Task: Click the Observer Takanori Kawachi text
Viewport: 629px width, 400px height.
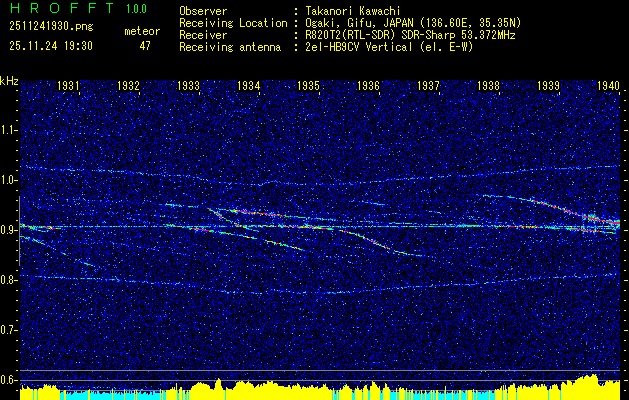Action: 290,11
